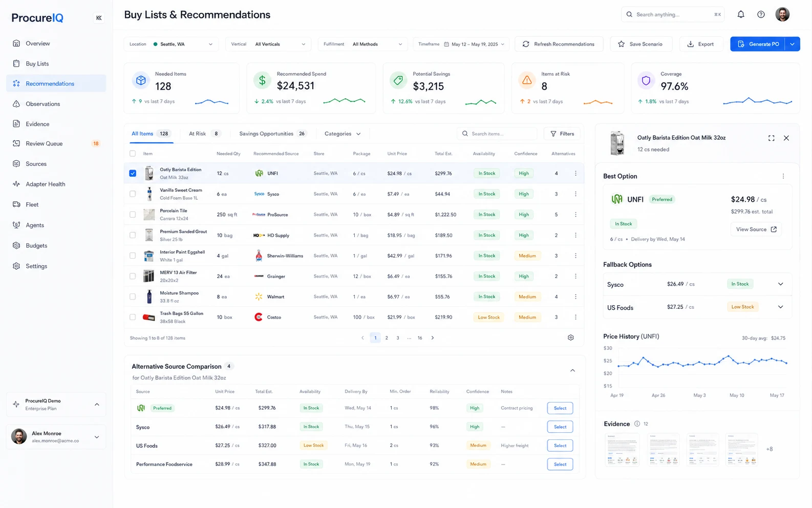Uncheck the Oatly Barista Edition row checkbox

(x=133, y=174)
